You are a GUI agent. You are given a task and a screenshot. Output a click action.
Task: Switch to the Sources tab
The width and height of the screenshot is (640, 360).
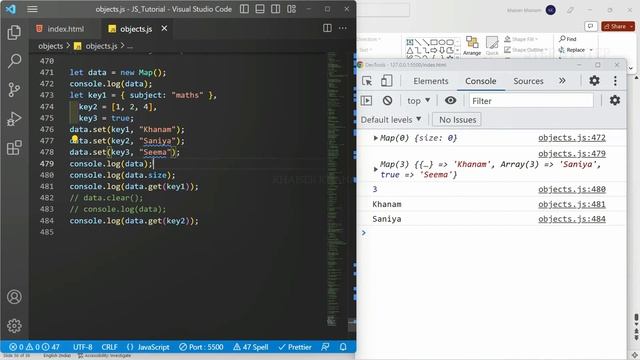(528, 81)
